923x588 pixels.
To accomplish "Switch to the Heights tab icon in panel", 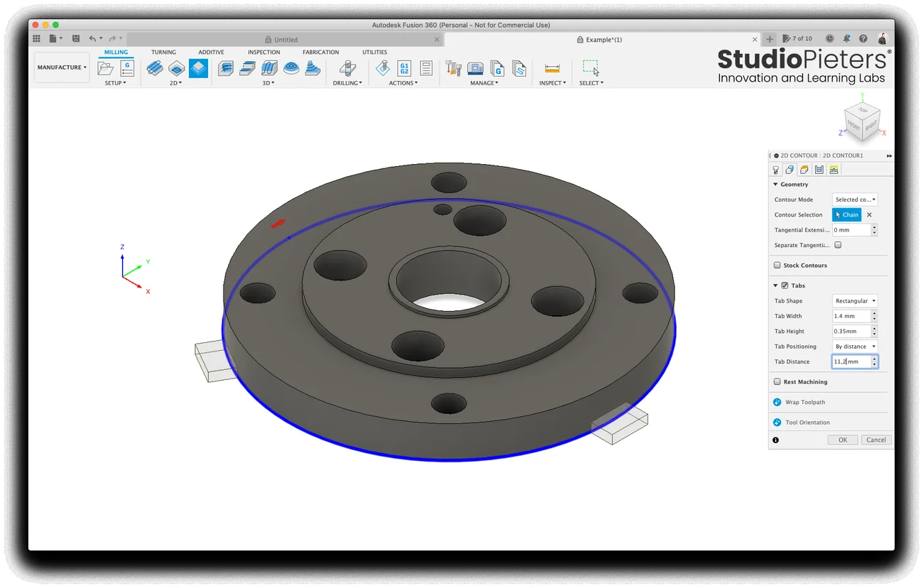I will click(x=804, y=170).
